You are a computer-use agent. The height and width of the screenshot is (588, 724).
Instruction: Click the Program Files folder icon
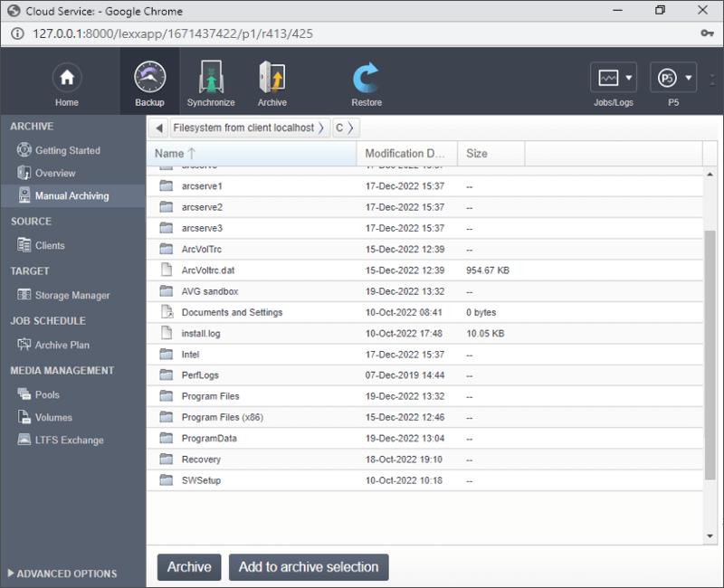coord(167,396)
